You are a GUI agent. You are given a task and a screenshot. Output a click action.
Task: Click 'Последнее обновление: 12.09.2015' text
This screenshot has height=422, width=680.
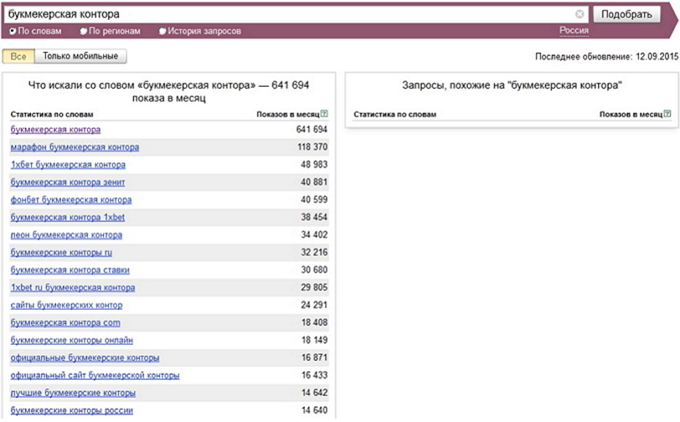click(607, 56)
